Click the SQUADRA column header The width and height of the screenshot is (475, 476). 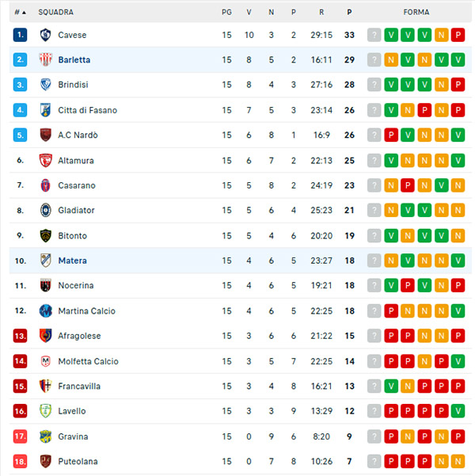pyautogui.click(x=56, y=12)
